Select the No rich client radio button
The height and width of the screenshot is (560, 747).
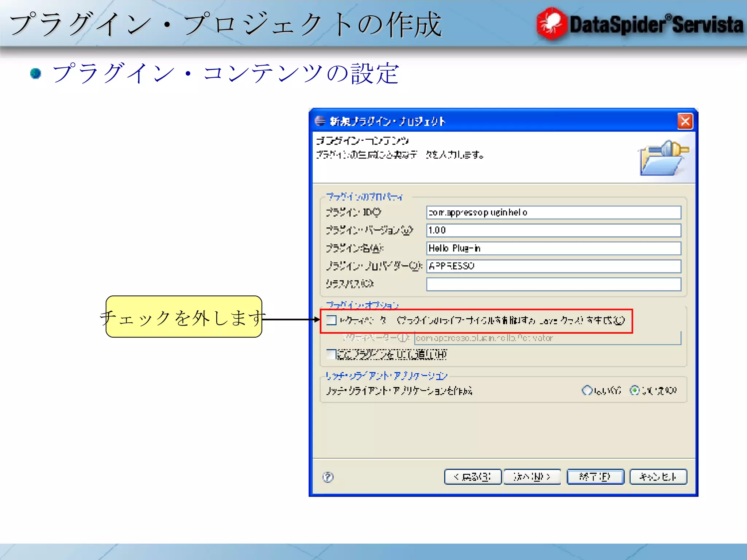coord(635,390)
